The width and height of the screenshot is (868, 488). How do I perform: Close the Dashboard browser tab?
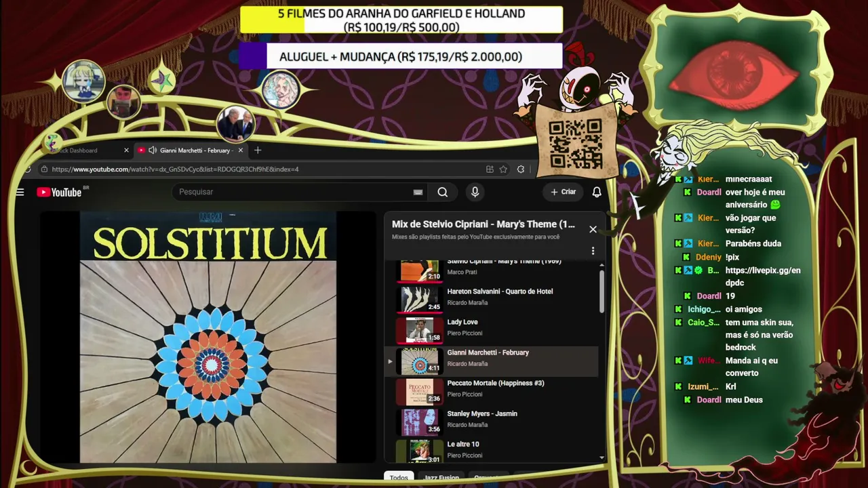[x=126, y=150]
